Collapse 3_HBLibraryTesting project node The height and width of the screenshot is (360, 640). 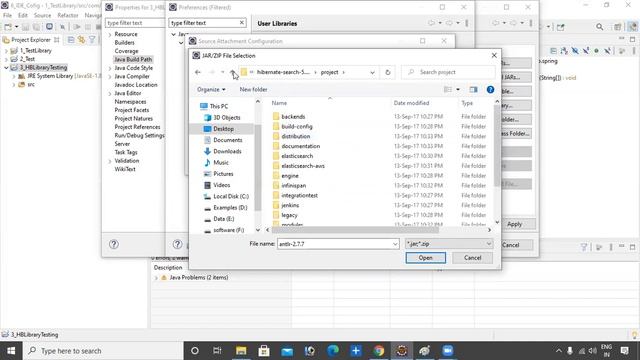coord(6,68)
